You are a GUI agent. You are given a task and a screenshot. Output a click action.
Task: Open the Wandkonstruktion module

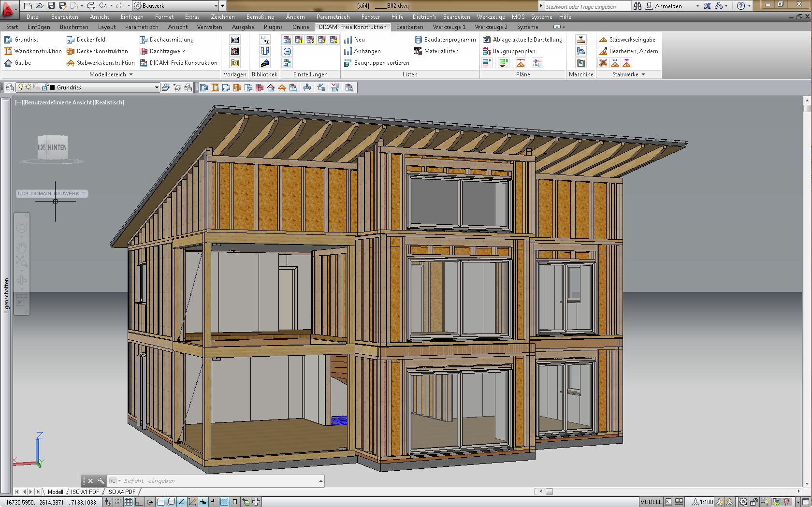[33, 51]
